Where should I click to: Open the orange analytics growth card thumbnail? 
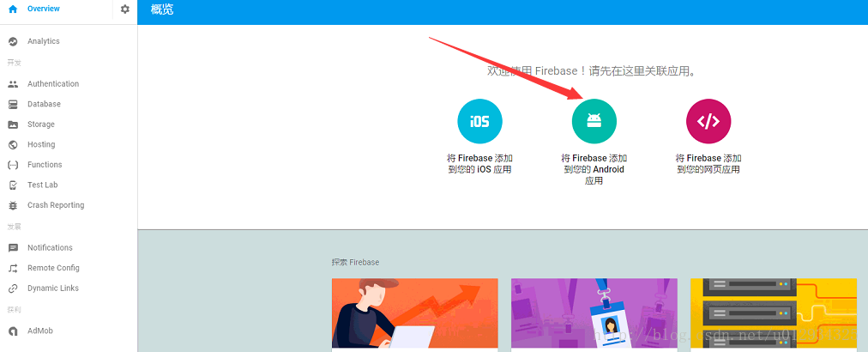[414, 313]
